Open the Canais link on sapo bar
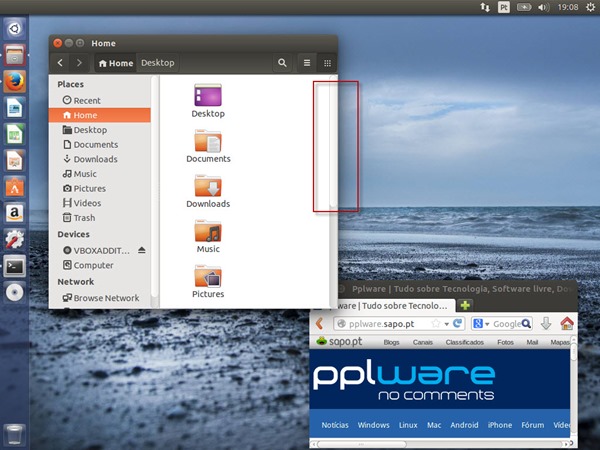 point(423,342)
